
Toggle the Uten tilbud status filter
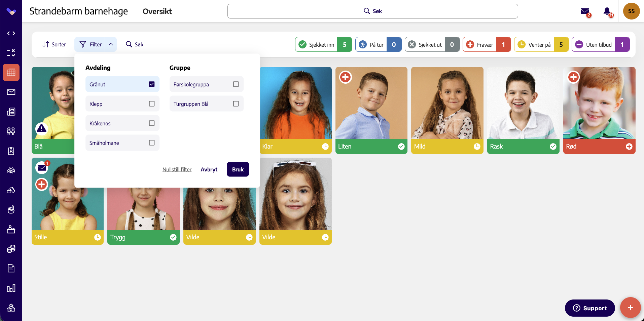[601, 44]
